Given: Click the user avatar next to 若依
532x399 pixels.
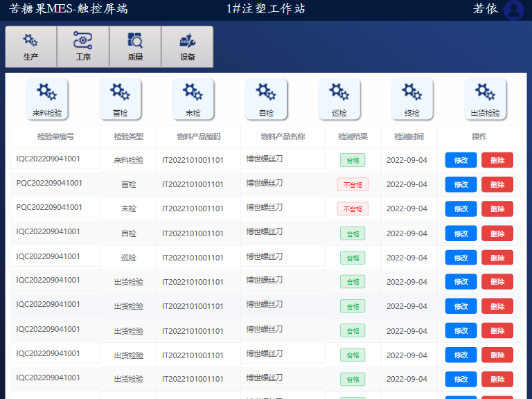Looking at the screenshot, I should [514, 10].
